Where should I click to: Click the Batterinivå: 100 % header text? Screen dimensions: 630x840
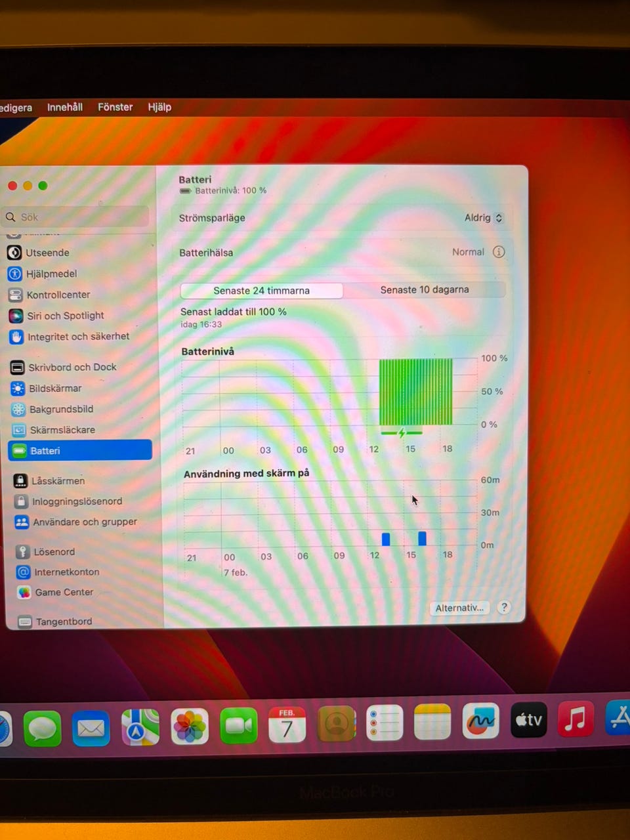[230, 190]
